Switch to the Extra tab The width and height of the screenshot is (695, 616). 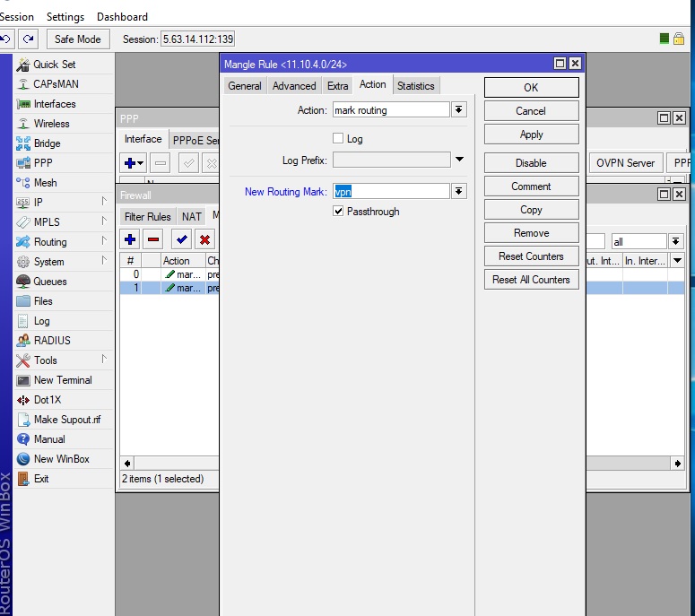pos(338,85)
